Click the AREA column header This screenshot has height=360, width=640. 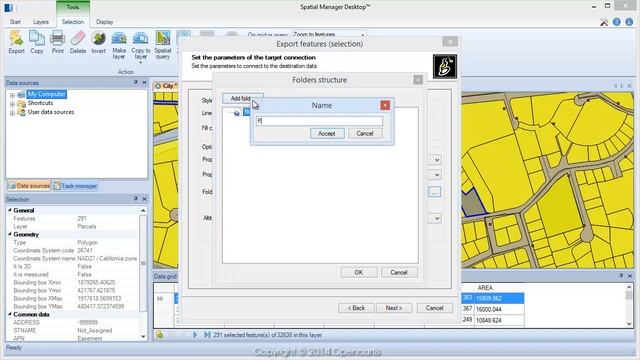[485, 288]
